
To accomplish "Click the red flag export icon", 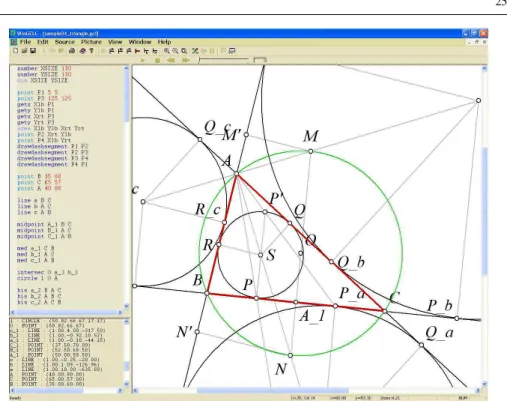I will click(x=137, y=51).
